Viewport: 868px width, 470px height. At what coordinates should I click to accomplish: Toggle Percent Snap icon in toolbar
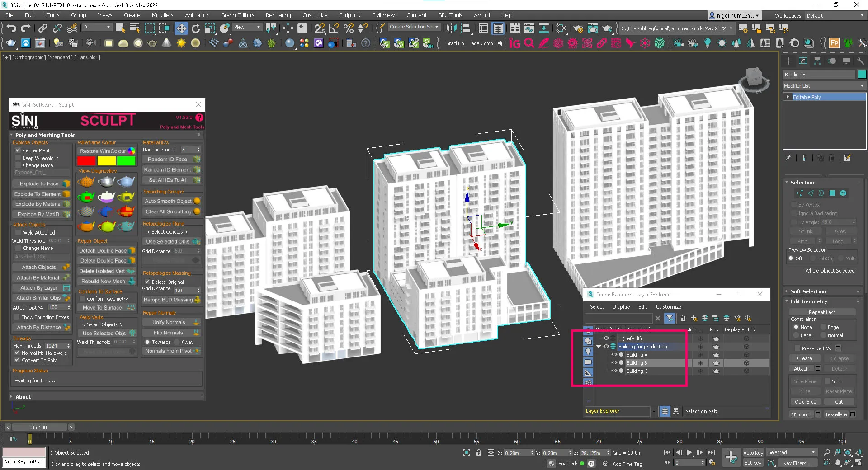click(349, 28)
